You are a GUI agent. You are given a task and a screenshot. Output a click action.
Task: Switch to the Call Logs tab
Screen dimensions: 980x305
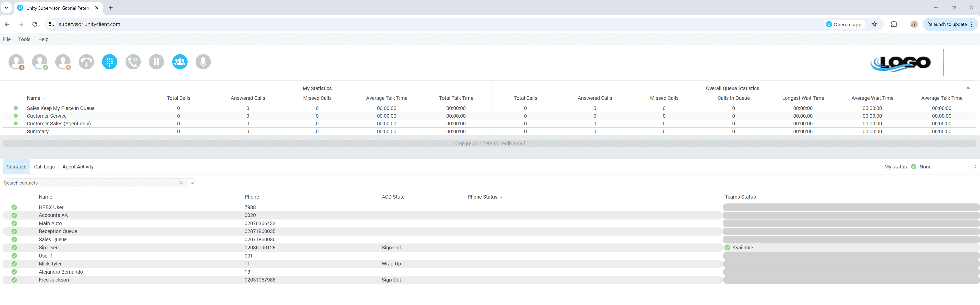(x=44, y=167)
